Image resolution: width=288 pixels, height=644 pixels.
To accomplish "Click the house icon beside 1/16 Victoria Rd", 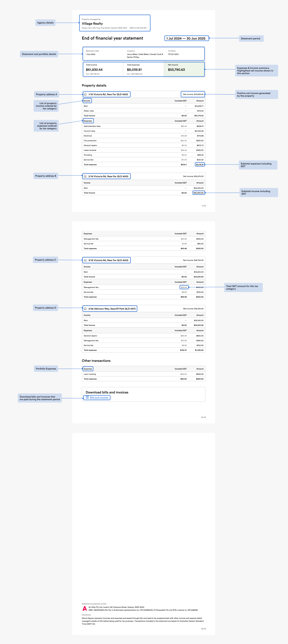I will point(85,94).
